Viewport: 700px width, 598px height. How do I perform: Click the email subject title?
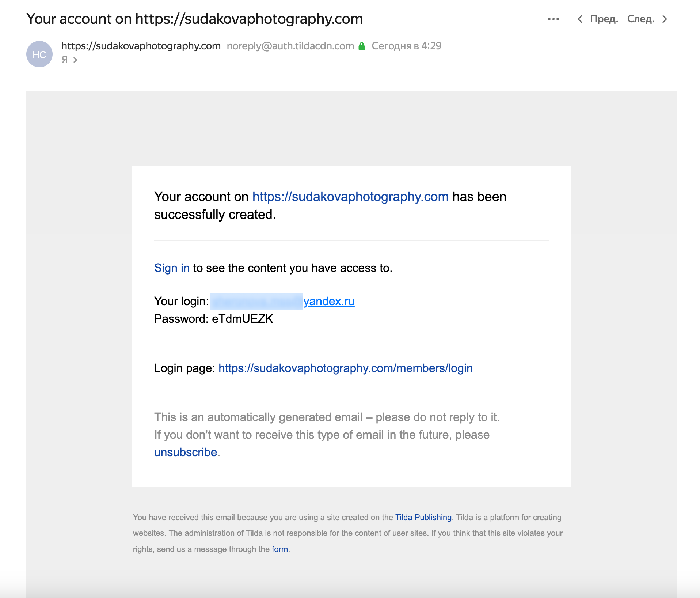[194, 19]
